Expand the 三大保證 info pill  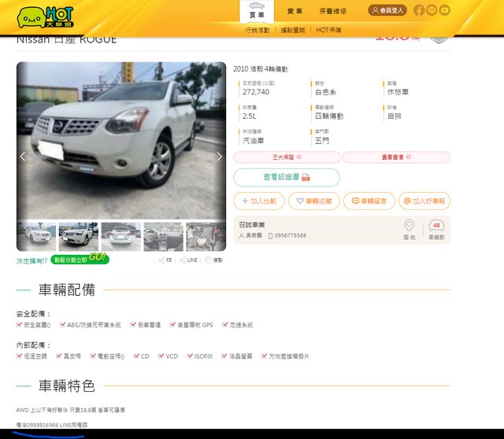click(x=287, y=157)
